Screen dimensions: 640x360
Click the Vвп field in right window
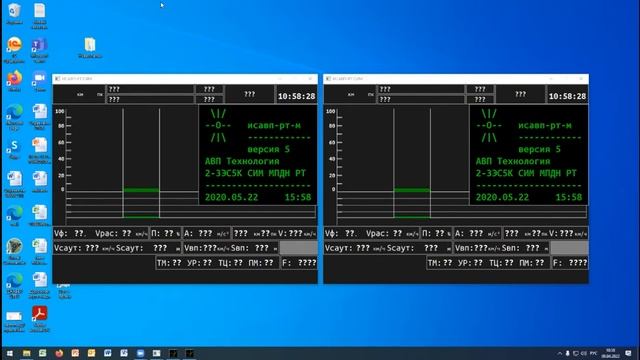click(x=478, y=248)
